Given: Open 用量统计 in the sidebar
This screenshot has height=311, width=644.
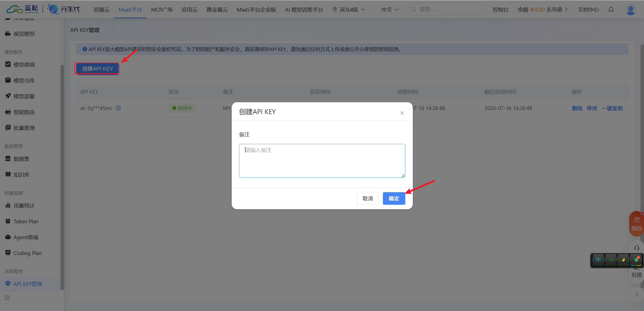Looking at the screenshot, I should tap(30, 205).
